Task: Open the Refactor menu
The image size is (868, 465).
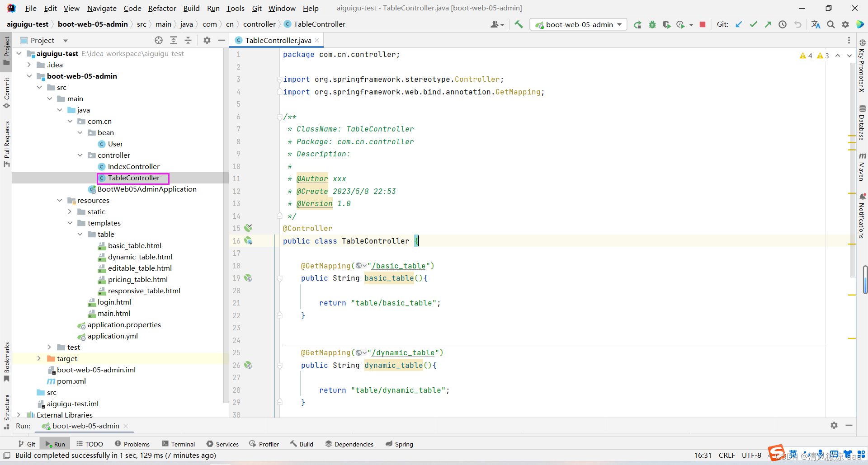Action: (x=162, y=8)
